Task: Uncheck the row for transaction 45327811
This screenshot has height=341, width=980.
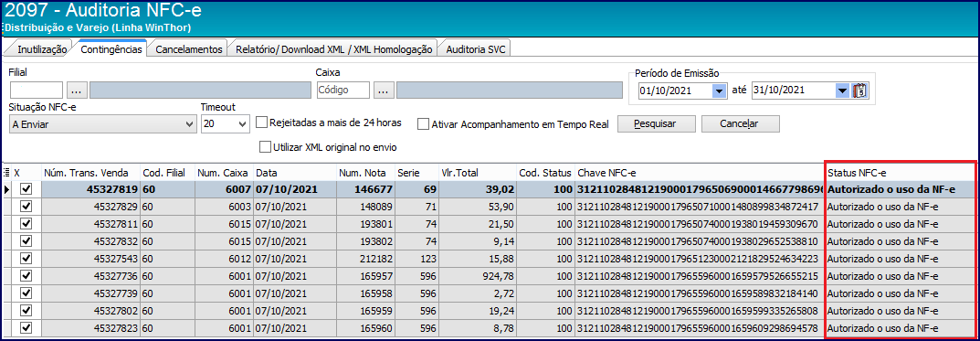Action: [x=26, y=223]
